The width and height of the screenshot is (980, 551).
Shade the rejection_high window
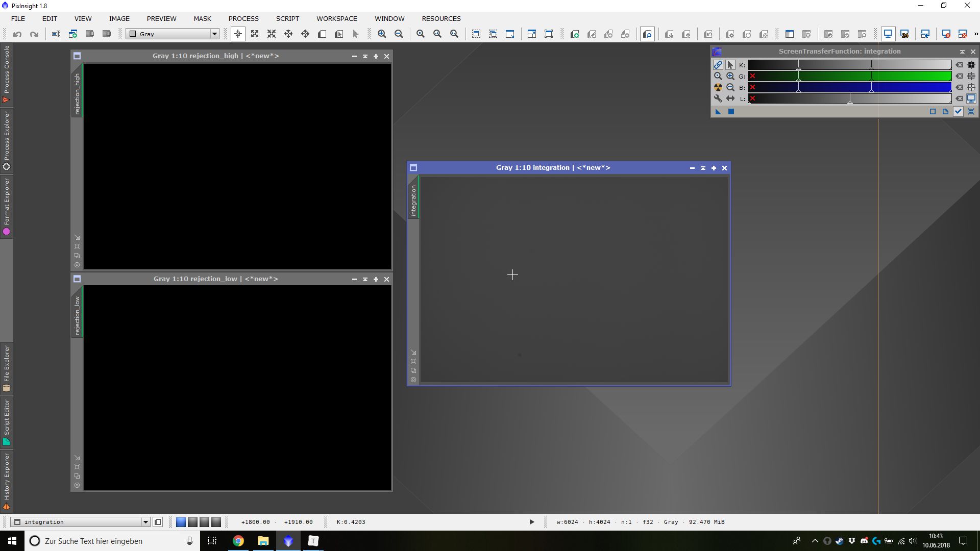[365, 56]
